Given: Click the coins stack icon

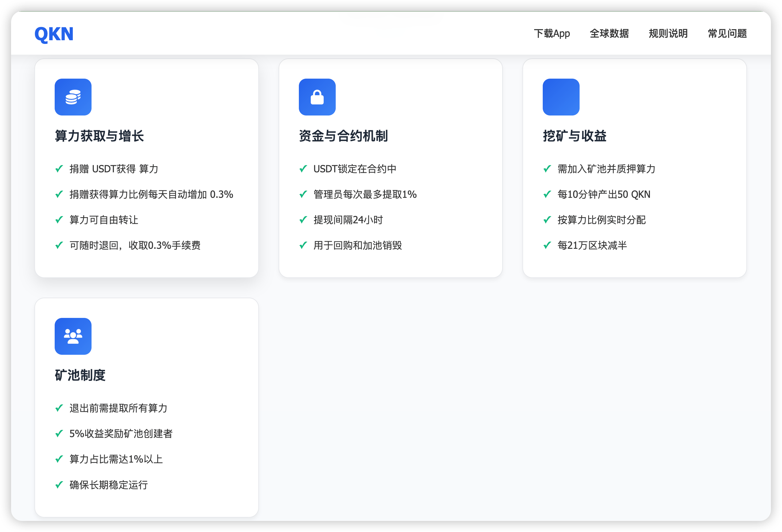Looking at the screenshot, I should pos(73,97).
